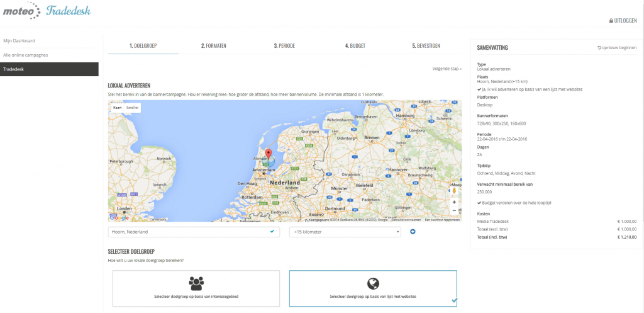Click the red map pin on Hoorn

pos(269,154)
